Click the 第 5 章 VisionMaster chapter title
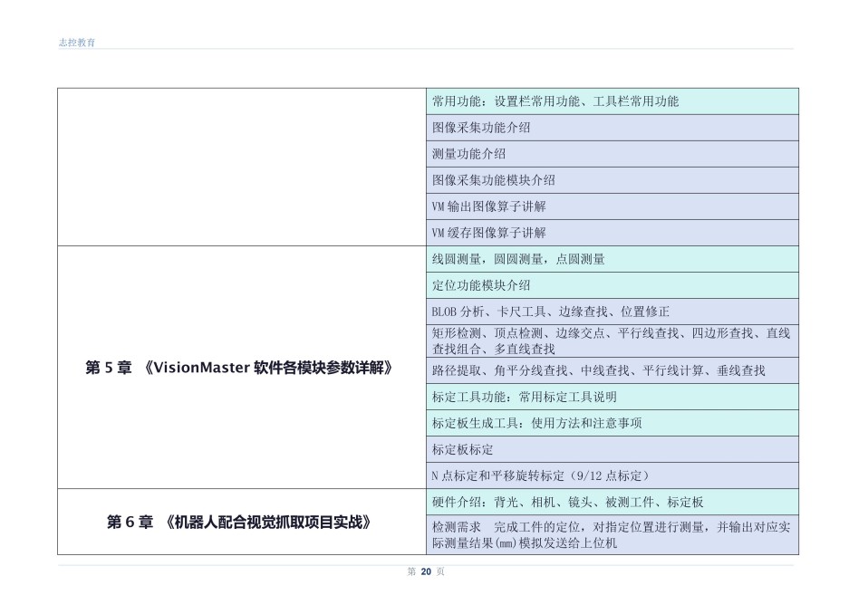Image resolution: width=868 pixels, height=614 pixels. click(239, 368)
